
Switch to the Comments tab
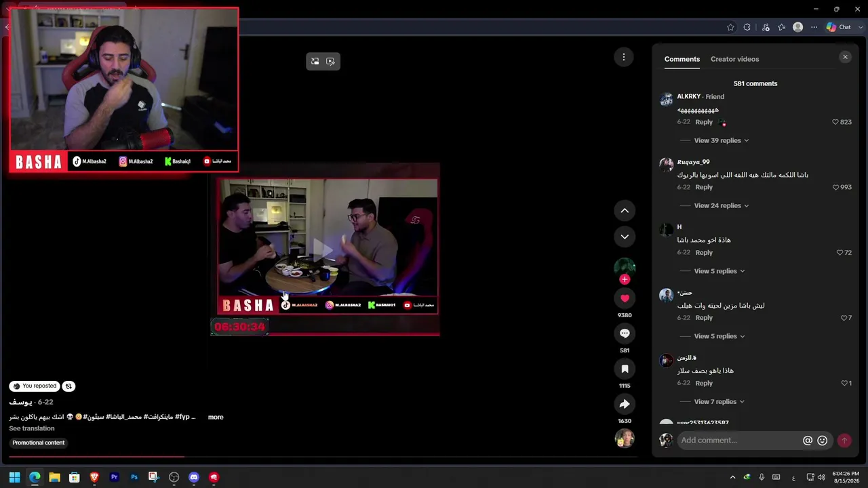[x=682, y=59]
